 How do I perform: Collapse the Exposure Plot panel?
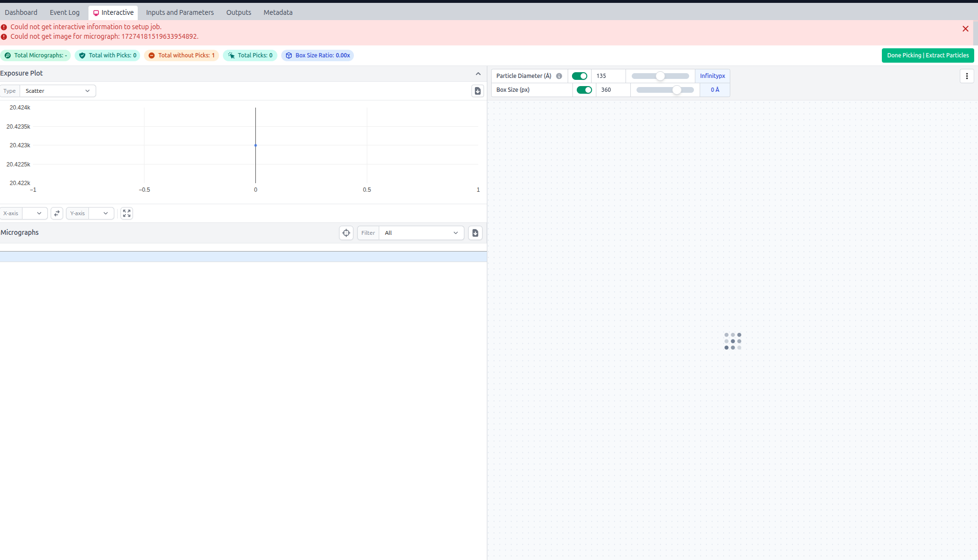tap(478, 74)
